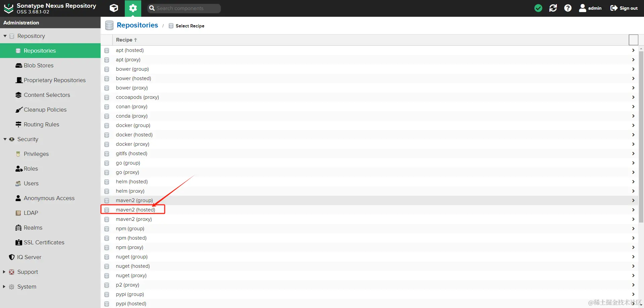The image size is (644, 308).
Task: Open the Browse cube icon
Action: pos(114,8)
